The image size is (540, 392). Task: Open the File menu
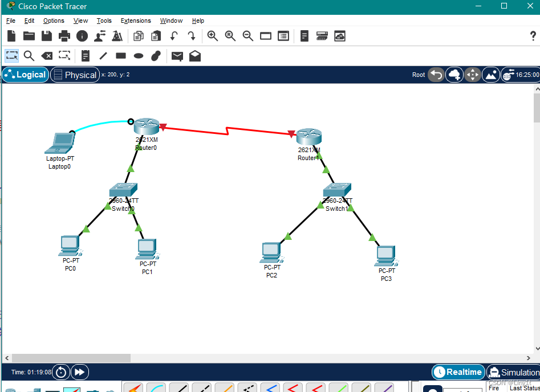click(11, 21)
